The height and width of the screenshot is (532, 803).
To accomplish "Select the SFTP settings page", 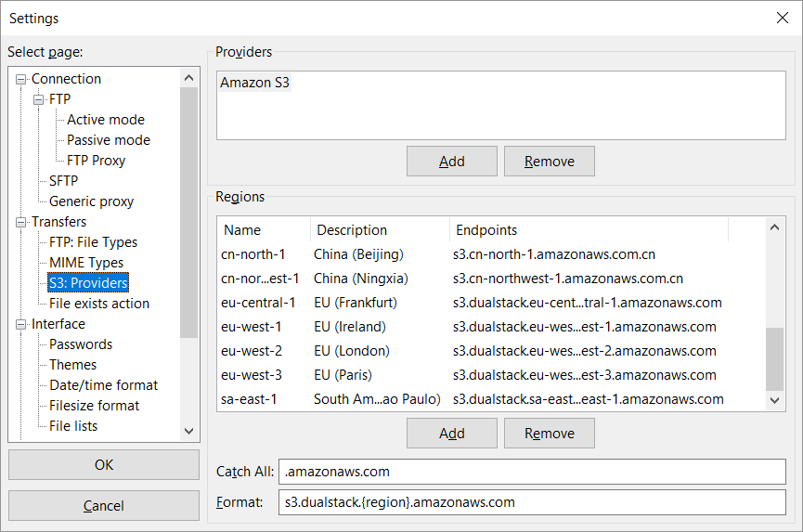I will pos(63,181).
